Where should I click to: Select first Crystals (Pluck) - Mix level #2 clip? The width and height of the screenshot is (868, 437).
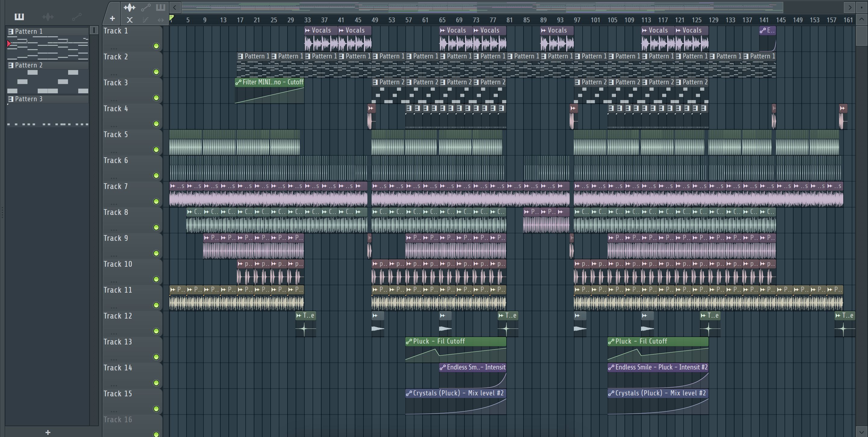456,402
